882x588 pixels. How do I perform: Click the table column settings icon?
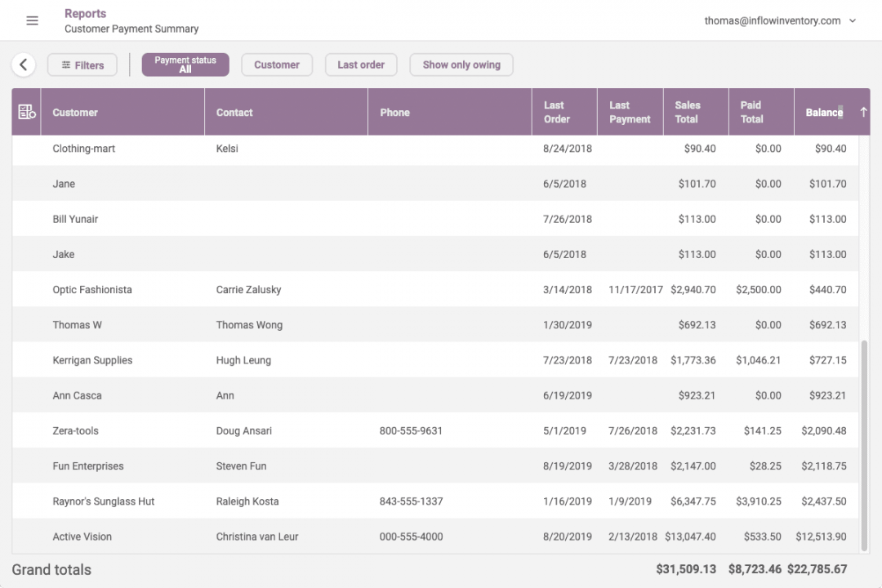(26, 112)
